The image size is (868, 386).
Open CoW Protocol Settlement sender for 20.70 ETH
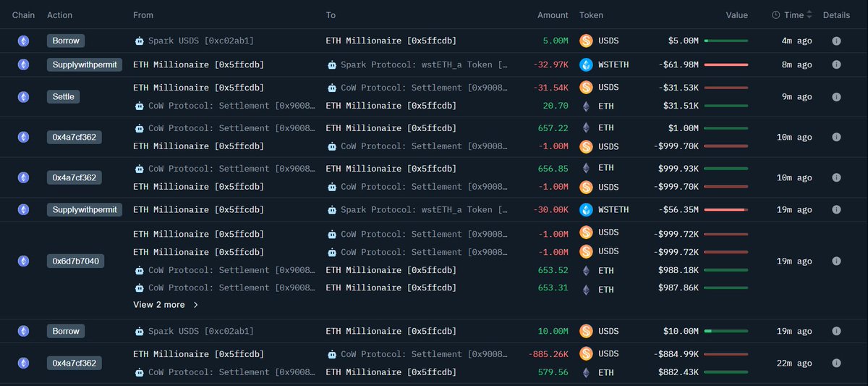click(231, 106)
